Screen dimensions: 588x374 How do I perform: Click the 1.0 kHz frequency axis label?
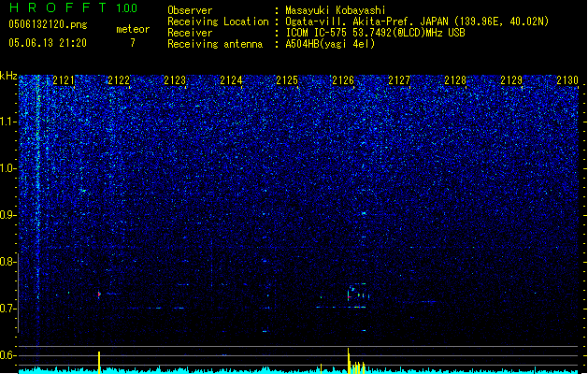7,168
